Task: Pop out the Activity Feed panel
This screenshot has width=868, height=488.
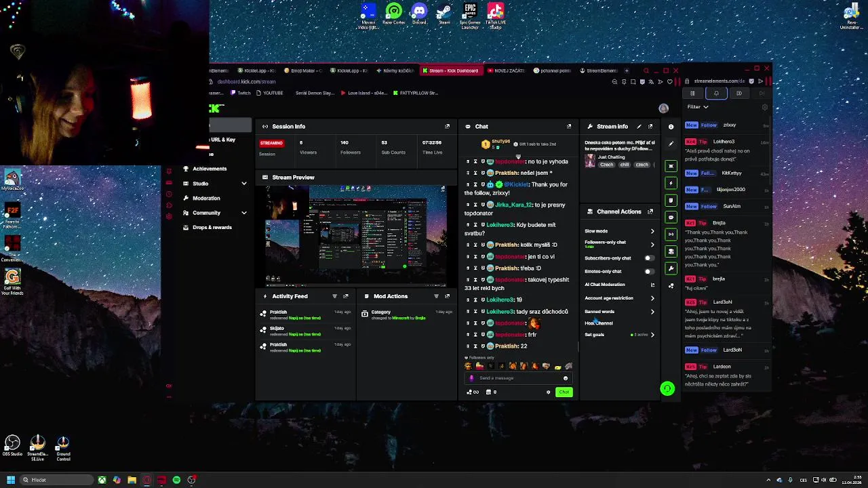Action: (346, 296)
